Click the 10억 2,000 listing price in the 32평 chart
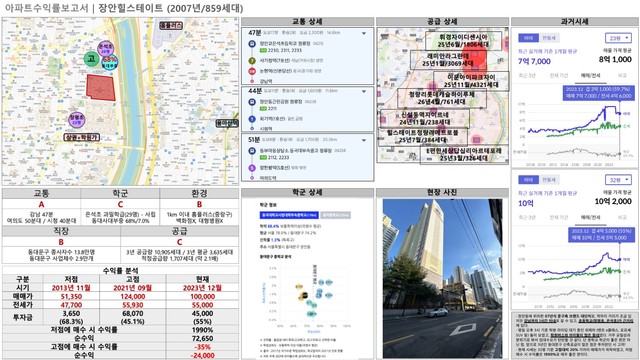Screen dimensions: 640x360 pos(613,202)
